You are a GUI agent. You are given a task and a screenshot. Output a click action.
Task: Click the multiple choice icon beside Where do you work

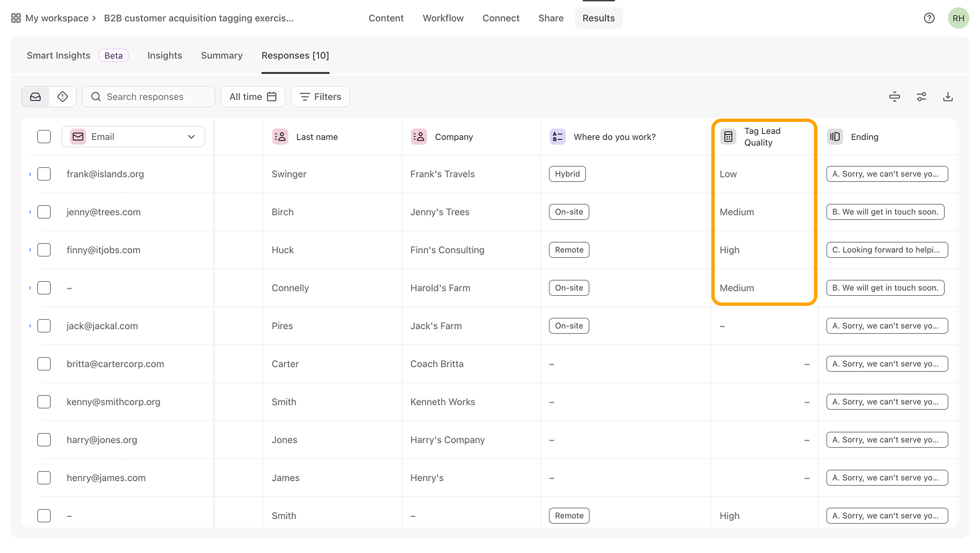point(558,137)
